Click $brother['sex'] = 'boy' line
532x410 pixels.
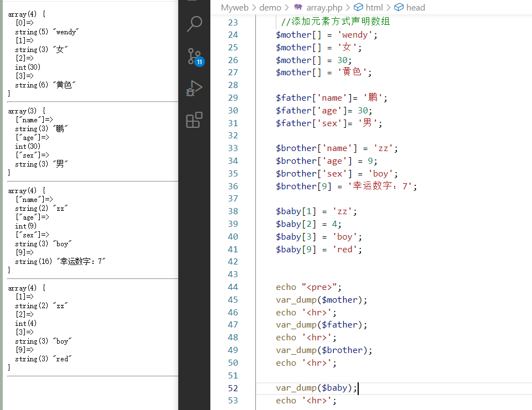click(337, 174)
